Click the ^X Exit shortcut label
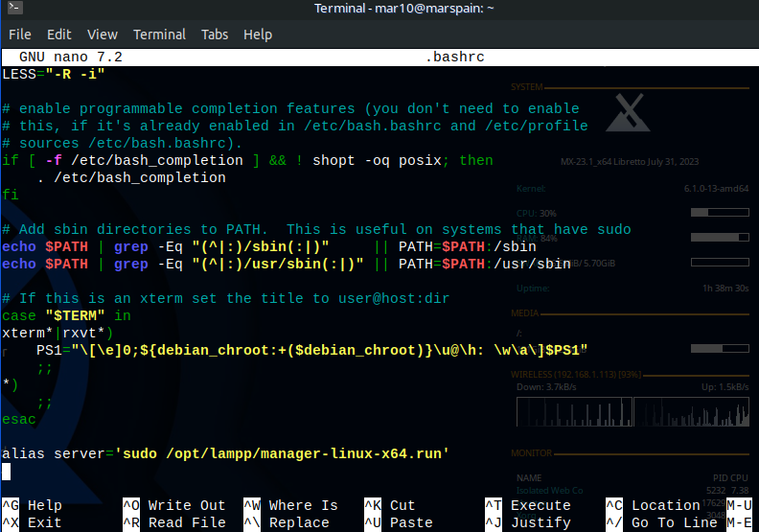This screenshot has width=759, height=532. [33, 522]
